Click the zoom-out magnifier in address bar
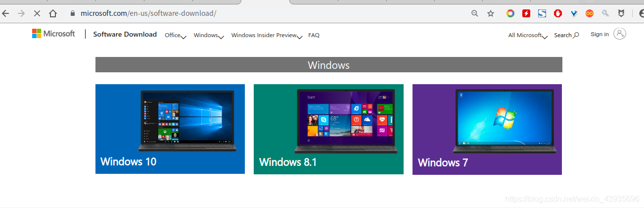This screenshot has height=208, width=644. point(475,13)
